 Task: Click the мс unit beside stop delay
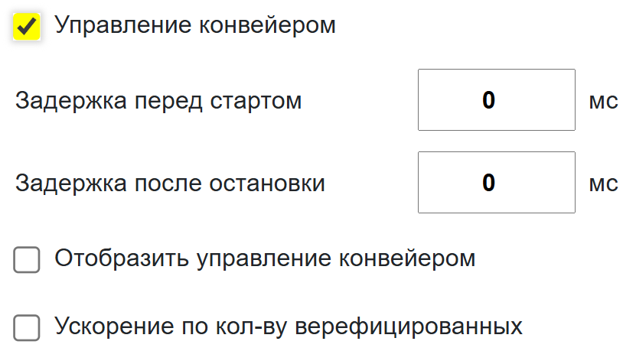tap(603, 184)
